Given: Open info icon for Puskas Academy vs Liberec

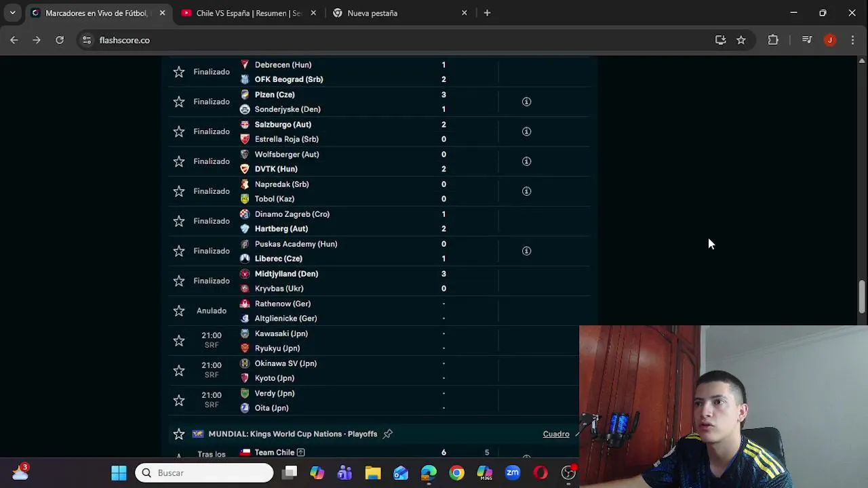Looking at the screenshot, I should (526, 251).
